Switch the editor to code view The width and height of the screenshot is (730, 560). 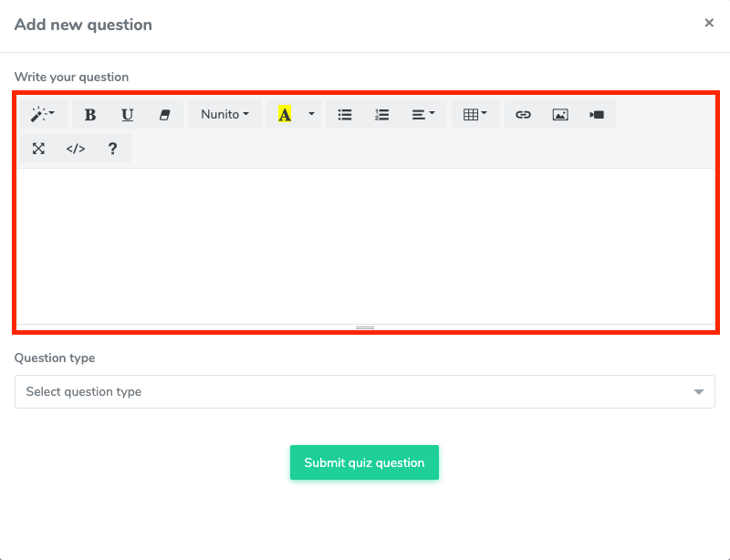pyautogui.click(x=76, y=148)
